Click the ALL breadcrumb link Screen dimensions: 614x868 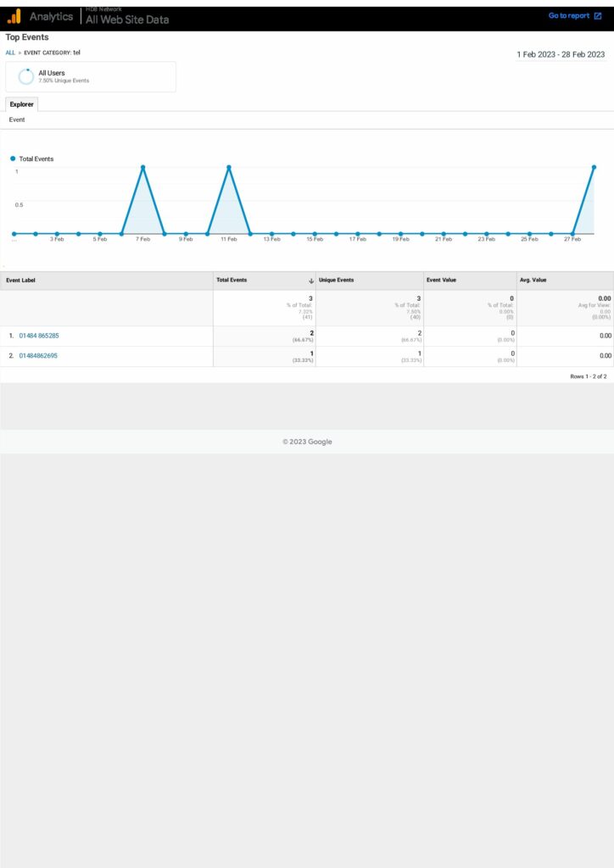pos(10,53)
